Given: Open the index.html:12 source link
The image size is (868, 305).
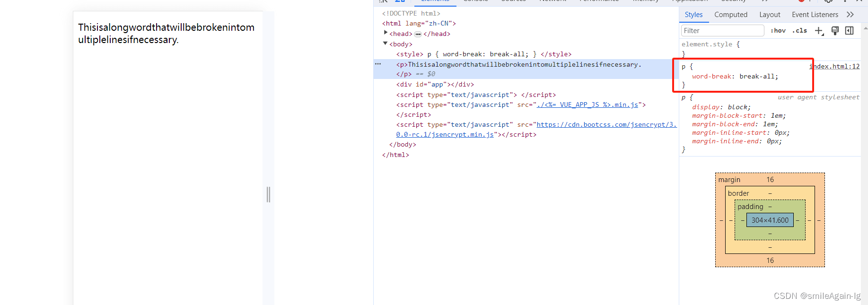Looking at the screenshot, I should tap(835, 66).
